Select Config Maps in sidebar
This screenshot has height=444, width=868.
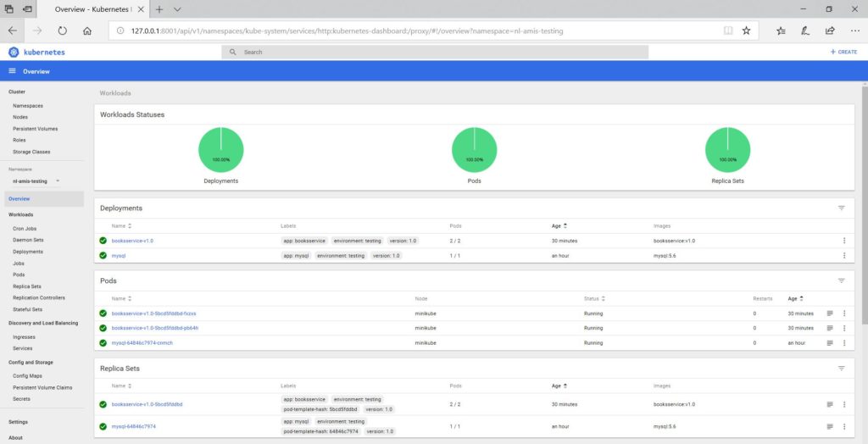[x=27, y=375]
